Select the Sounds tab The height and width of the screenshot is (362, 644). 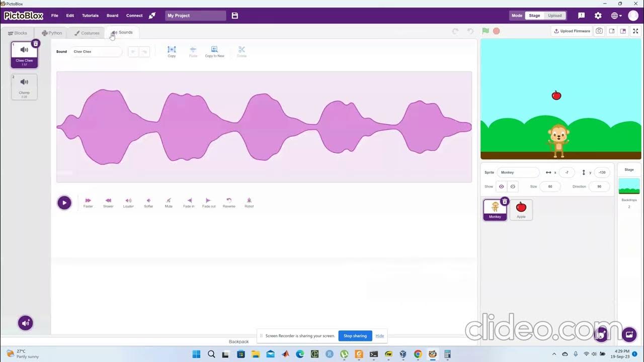tap(122, 33)
